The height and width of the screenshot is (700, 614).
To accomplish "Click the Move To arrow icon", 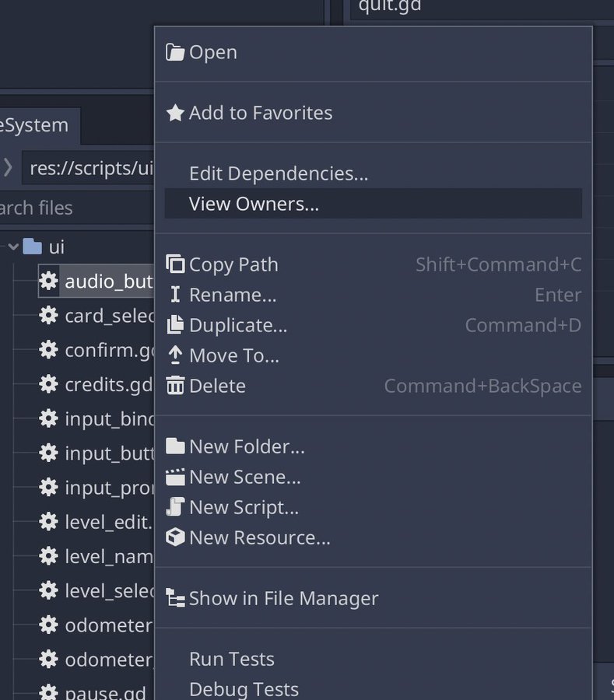I will [175, 355].
